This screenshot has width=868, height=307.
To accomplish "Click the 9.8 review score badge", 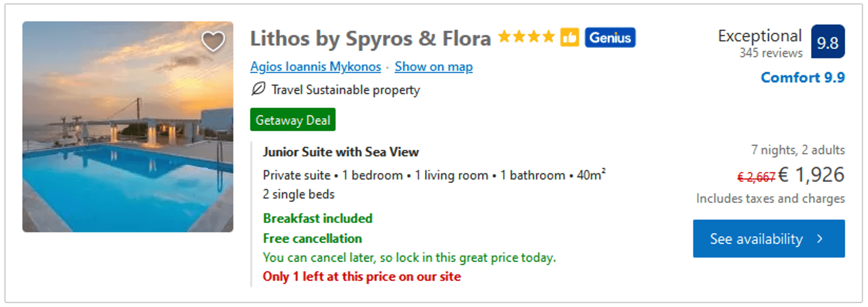I will point(827,42).
